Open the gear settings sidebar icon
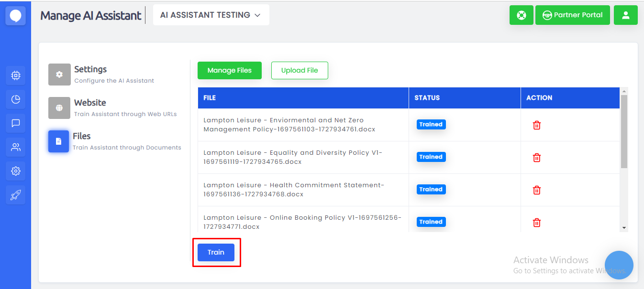This screenshot has width=644, height=289. coord(15,171)
